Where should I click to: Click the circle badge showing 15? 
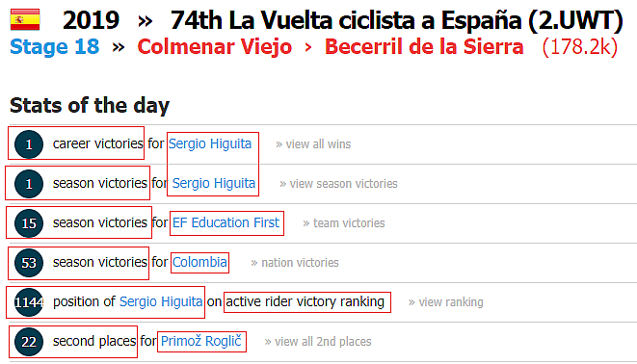click(29, 223)
